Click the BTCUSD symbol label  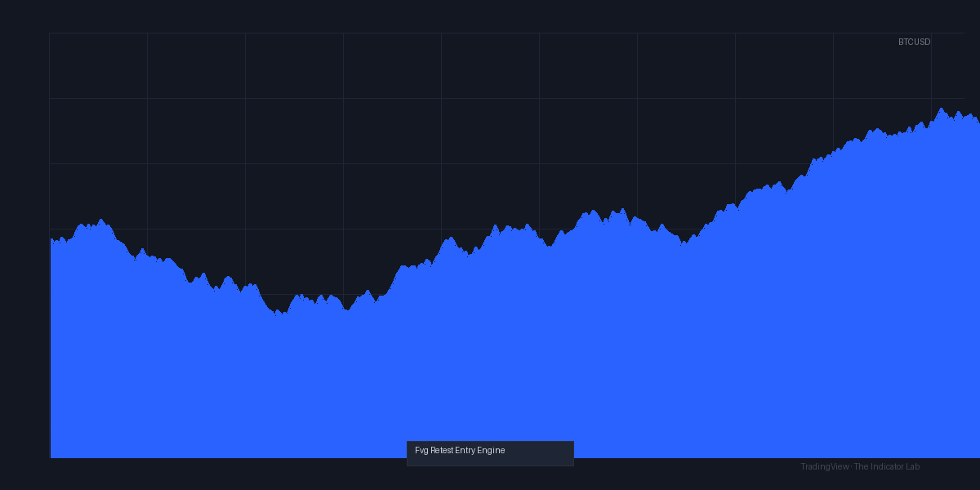pos(914,42)
